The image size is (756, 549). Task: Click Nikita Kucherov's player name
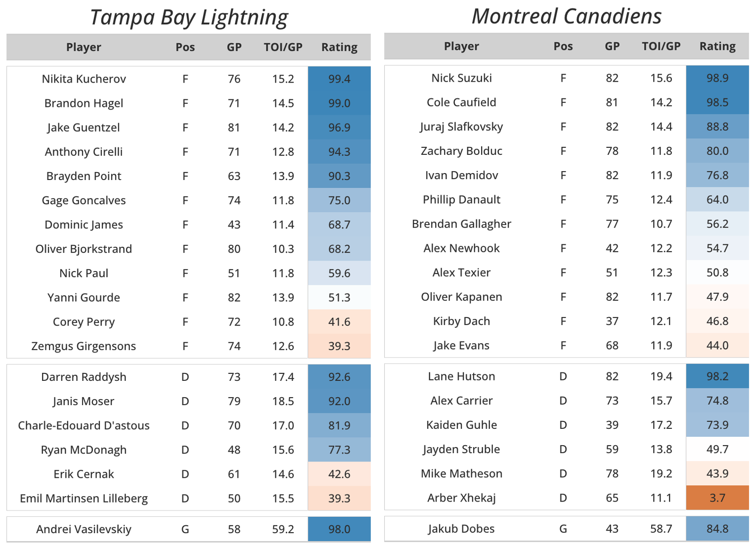84,79
